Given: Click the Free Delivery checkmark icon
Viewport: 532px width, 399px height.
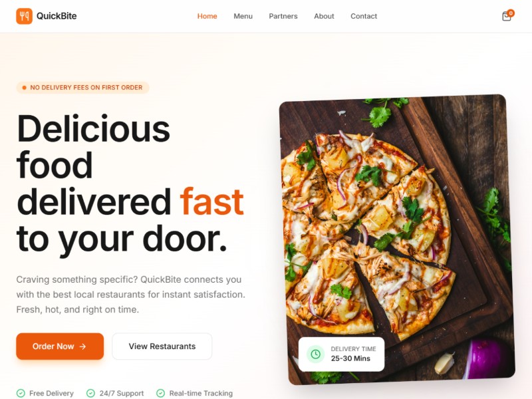Looking at the screenshot, I should coord(21,393).
